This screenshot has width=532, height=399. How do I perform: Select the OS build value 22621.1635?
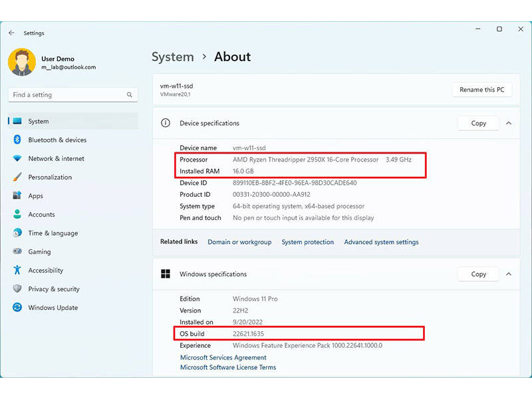coord(248,334)
